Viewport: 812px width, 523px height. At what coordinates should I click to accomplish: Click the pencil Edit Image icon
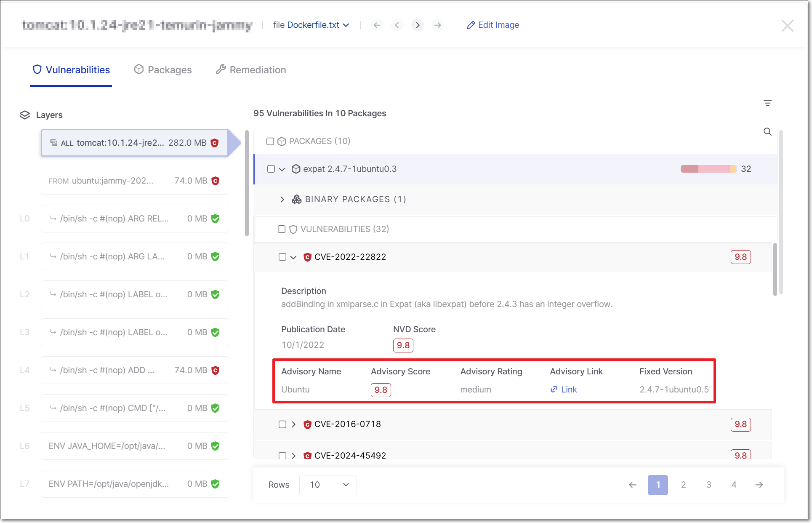tap(471, 25)
